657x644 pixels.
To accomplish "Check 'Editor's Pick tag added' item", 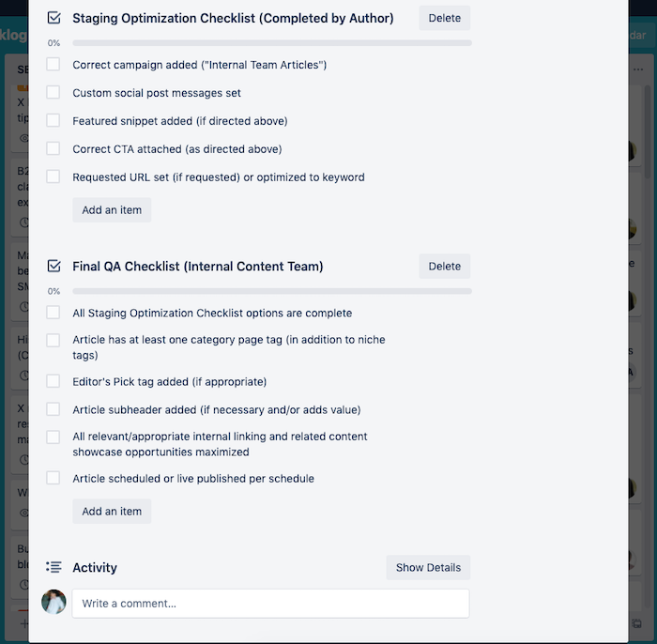I will [x=53, y=381].
